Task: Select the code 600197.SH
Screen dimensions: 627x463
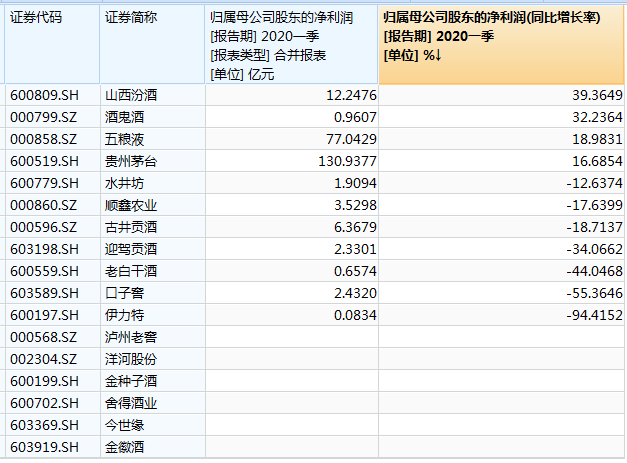Action: click(44, 315)
